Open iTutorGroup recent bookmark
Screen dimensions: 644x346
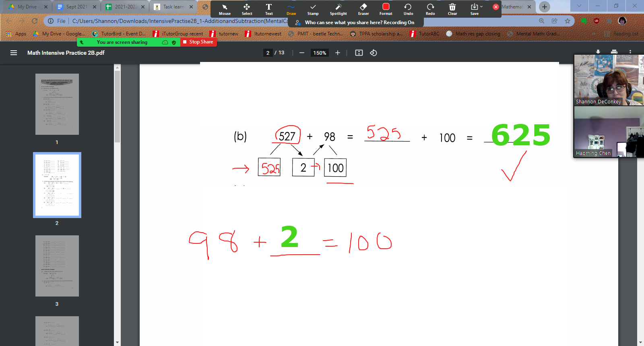tap(178, 34)
